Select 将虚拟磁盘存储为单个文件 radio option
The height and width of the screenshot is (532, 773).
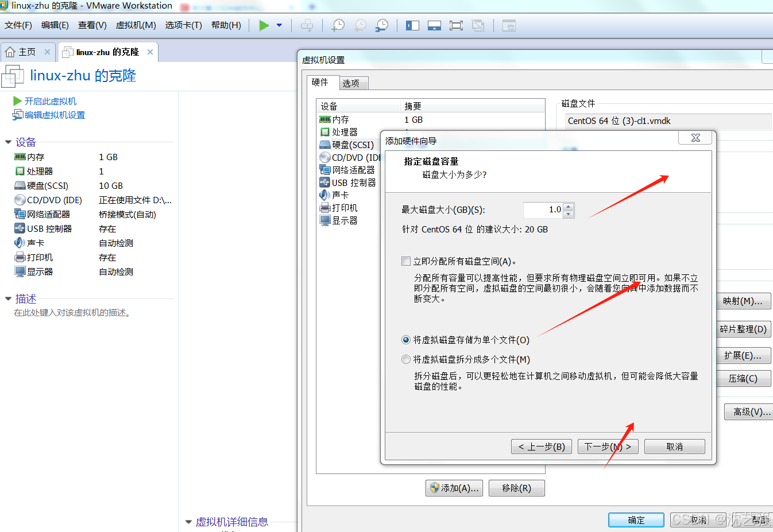tap(406, 340)
